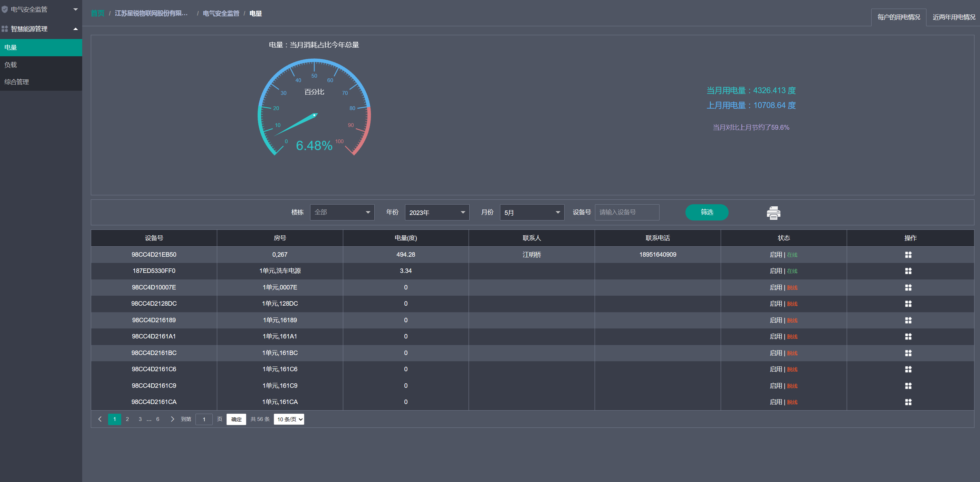Expand the 电气安全监管 sidebar menu
The height and width of the screenshot is (482, 980).
pos(41,10)
